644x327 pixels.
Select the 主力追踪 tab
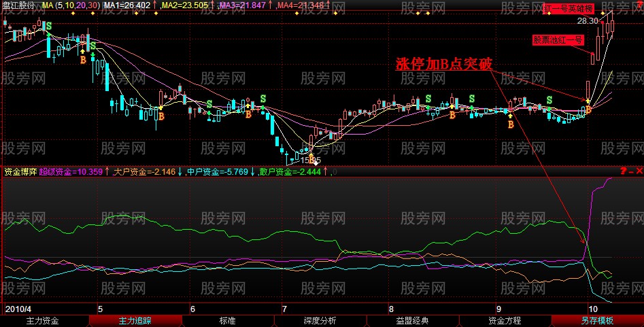(x=135, y=321)
